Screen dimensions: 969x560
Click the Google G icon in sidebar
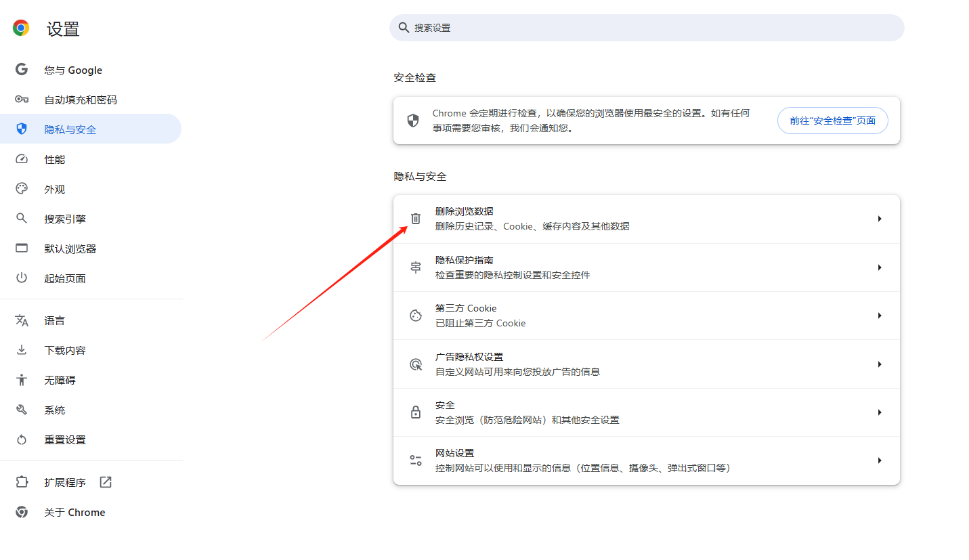[22, 70]
